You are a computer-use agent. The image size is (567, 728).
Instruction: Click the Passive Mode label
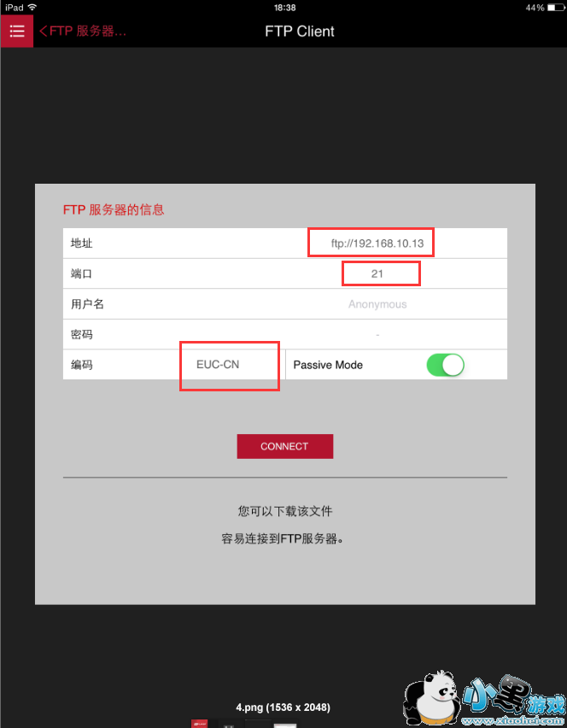coord(328,365)
